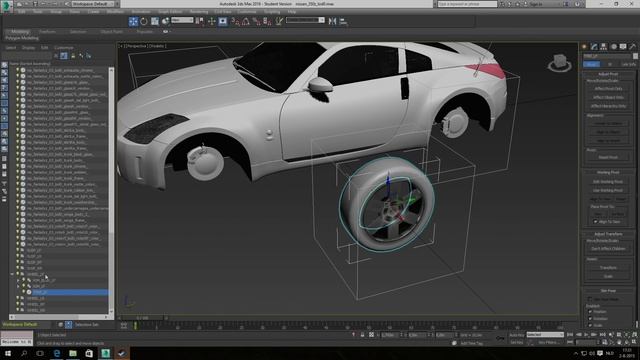Toggle the Skin Pose Rotation checkbox
640x360 pixels.
[590, 319]
